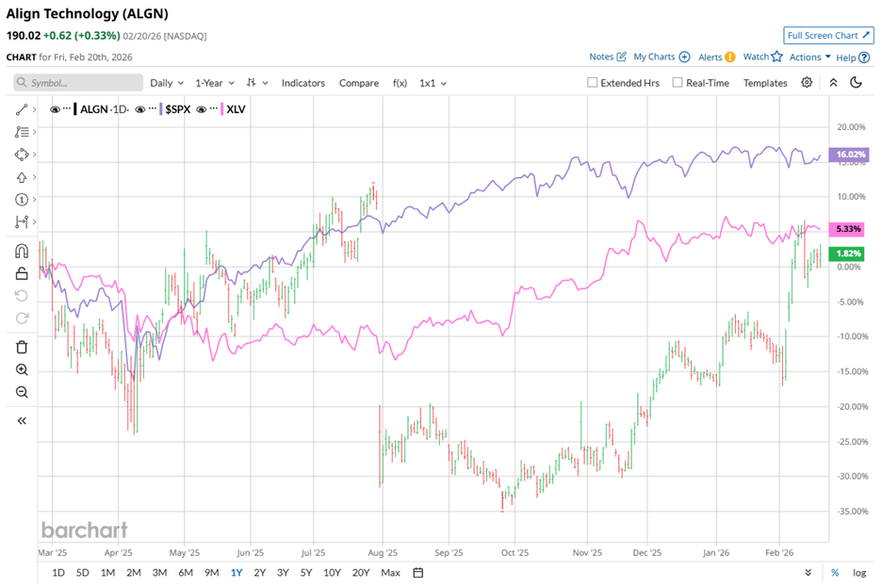Click the XLV pink color swatch
The image size is (882, 588).
coord(222,109)
